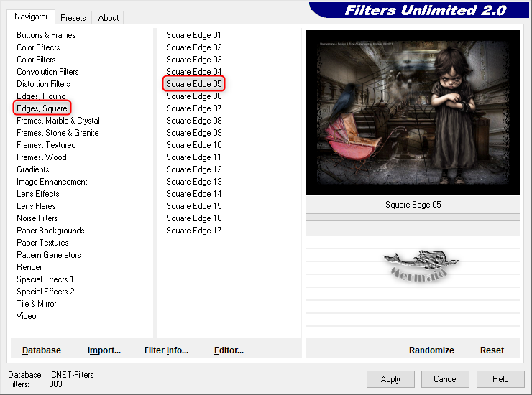Open the filter Editor...
Viewport: 532px width, 395px height.
(229, 350)
